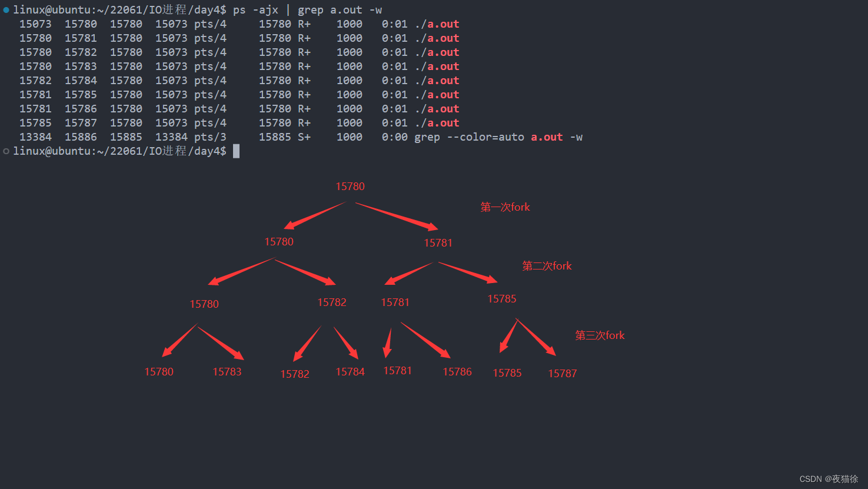Image resolution: width=868 pixels, height=489 pixels.
Task: Click "R+" in the PID 15781 row
Action: click(x=304, y=38)
